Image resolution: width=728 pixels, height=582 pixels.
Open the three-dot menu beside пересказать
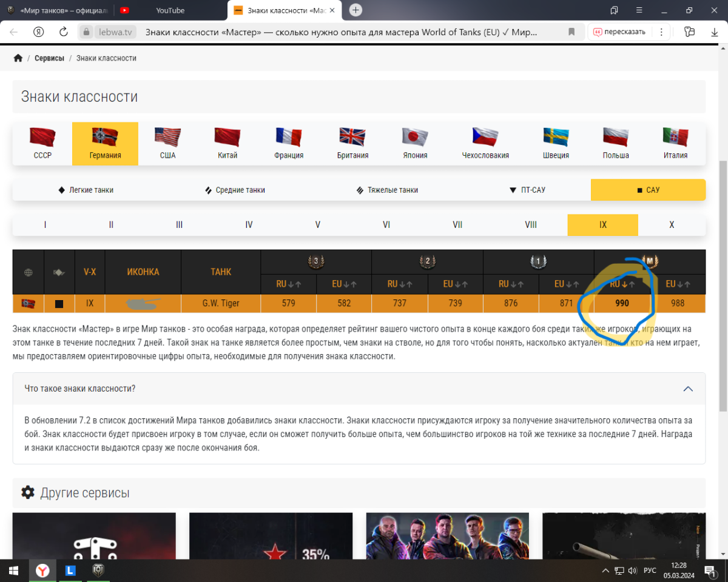662,32
